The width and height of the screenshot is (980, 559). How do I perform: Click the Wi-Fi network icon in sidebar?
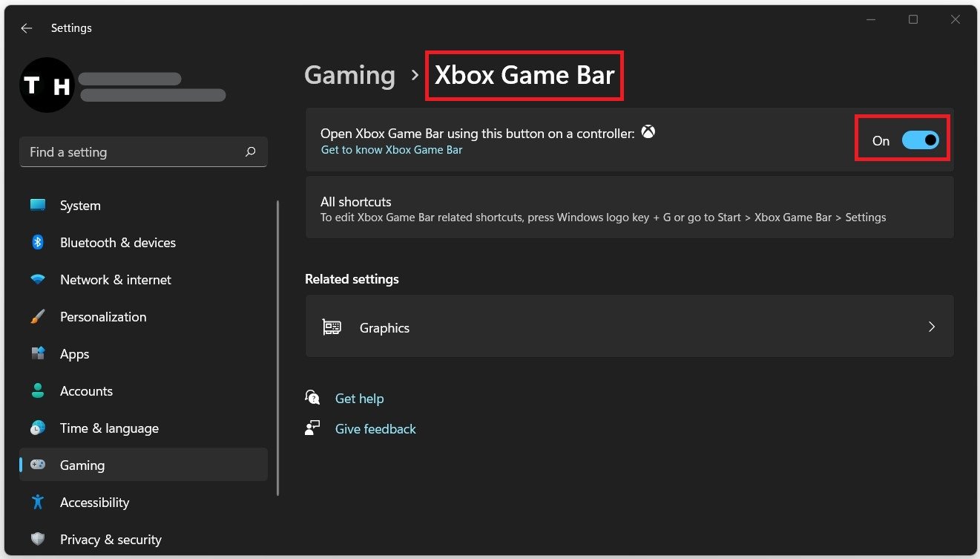pos(38,280)
